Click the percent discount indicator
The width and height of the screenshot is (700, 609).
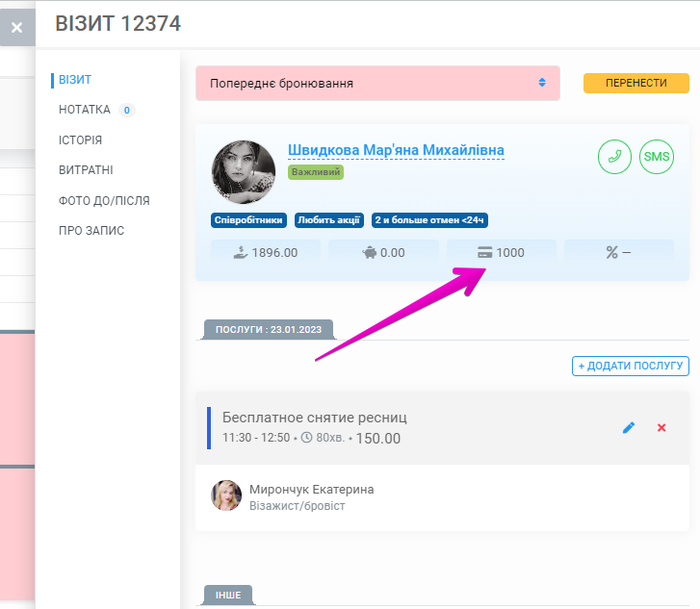tap(619, 252)
